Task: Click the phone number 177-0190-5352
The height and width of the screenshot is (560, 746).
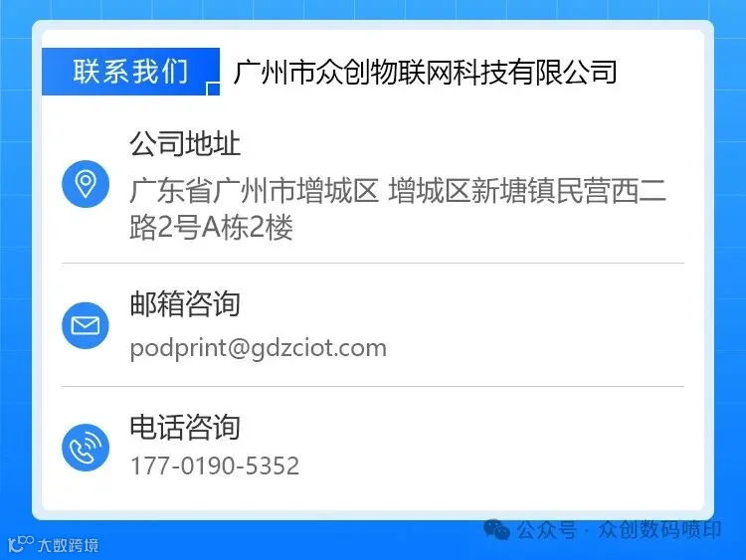Action: point(215,466)
